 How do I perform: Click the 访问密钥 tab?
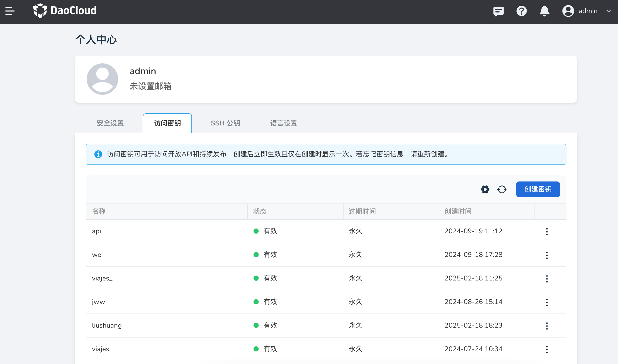click(x=168, y=123)
